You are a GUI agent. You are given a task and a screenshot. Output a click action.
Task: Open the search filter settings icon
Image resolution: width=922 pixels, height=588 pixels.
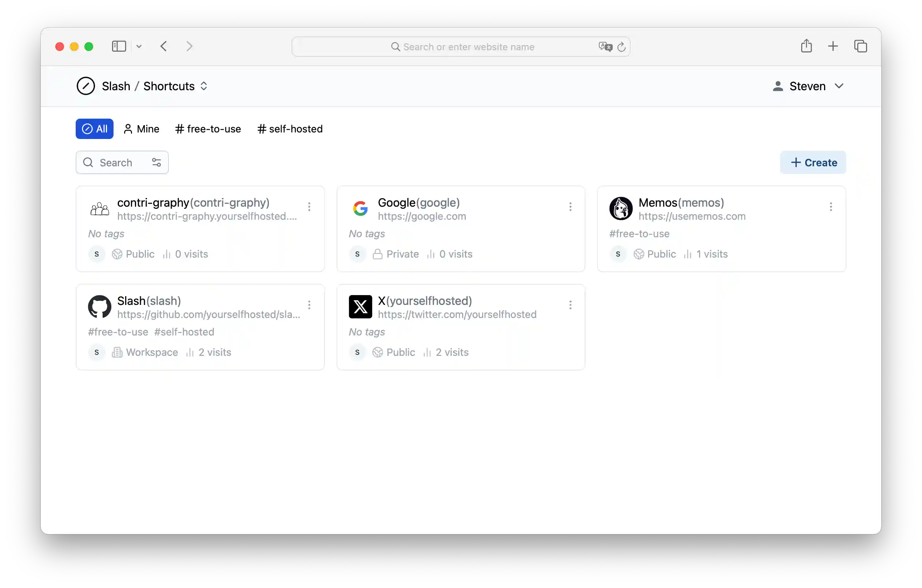[156, 162]
